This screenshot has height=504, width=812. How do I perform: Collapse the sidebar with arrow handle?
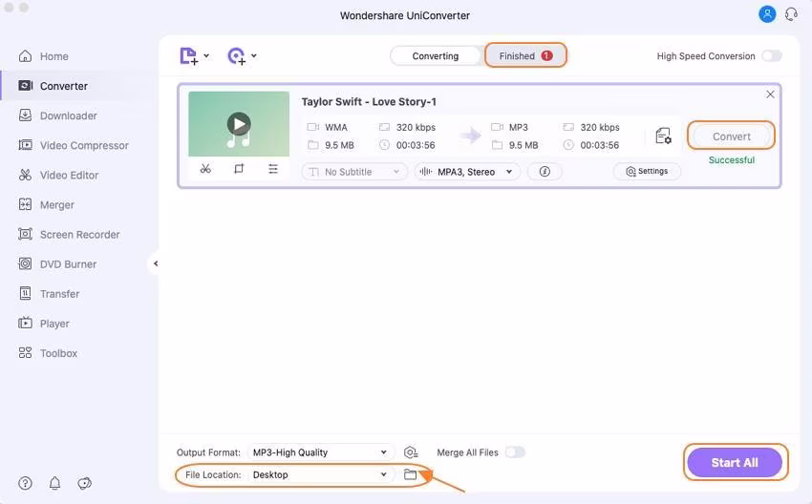[155, 263]
